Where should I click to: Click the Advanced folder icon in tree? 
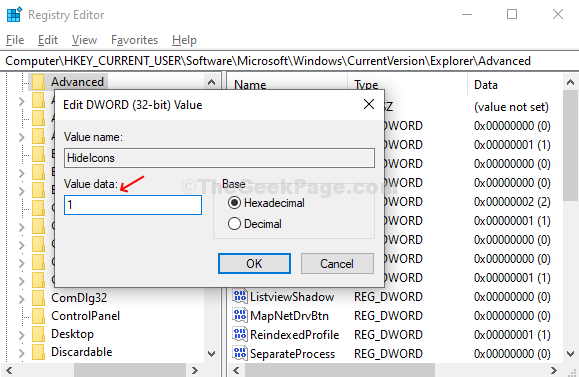38,82
